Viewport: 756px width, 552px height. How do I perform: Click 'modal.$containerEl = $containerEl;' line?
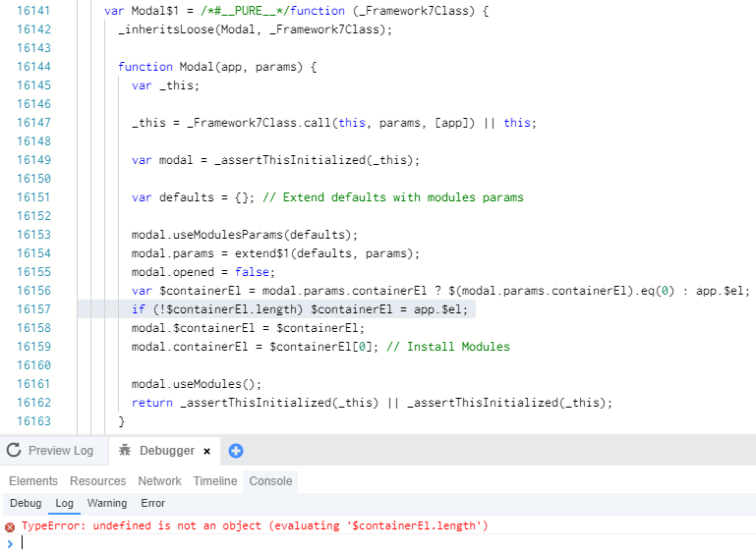(249, 328)
